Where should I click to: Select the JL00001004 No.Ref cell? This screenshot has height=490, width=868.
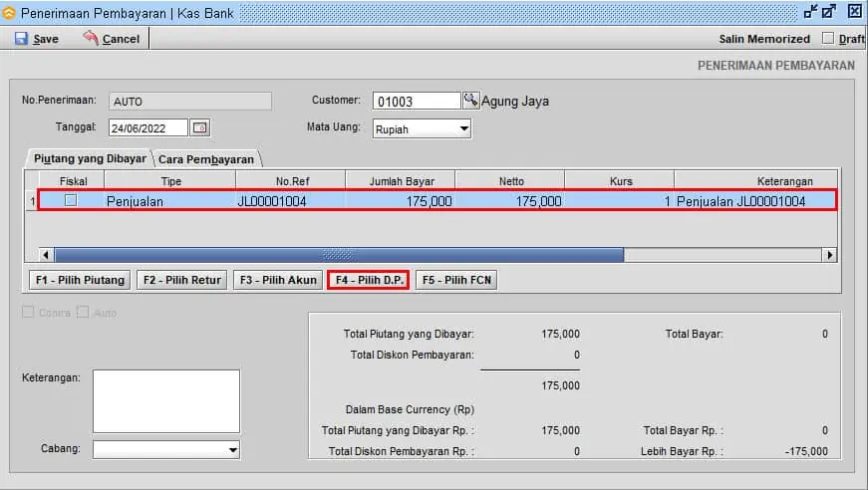pos(291,201)
